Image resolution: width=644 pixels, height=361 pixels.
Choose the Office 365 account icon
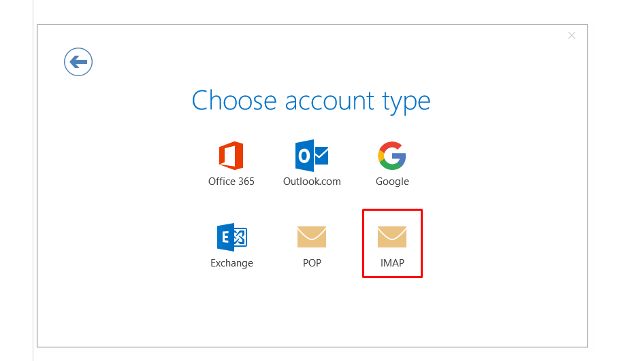coord(231,156)
